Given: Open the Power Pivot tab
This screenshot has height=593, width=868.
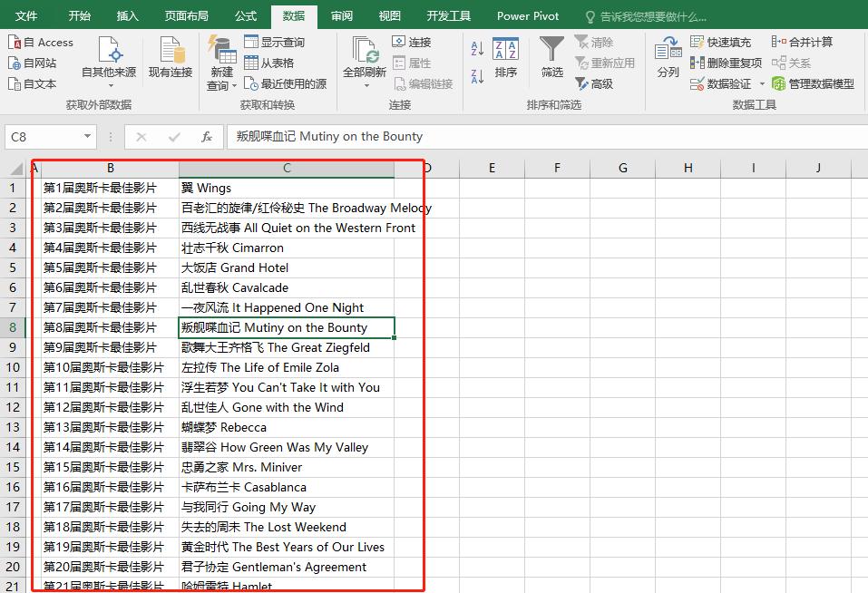Looking at the screenshot, I should click(x=527, y=15).
